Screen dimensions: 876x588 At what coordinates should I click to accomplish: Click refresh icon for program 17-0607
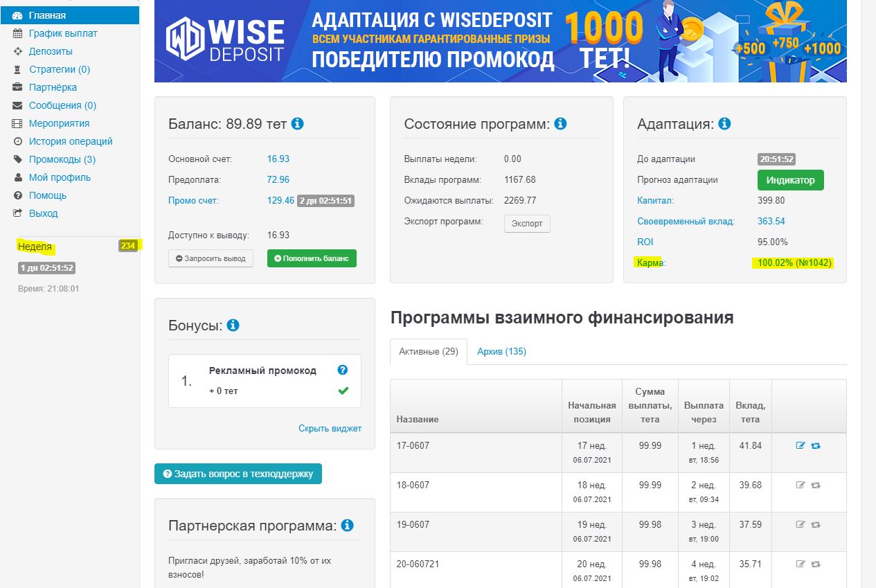click(x=816, y=445)
